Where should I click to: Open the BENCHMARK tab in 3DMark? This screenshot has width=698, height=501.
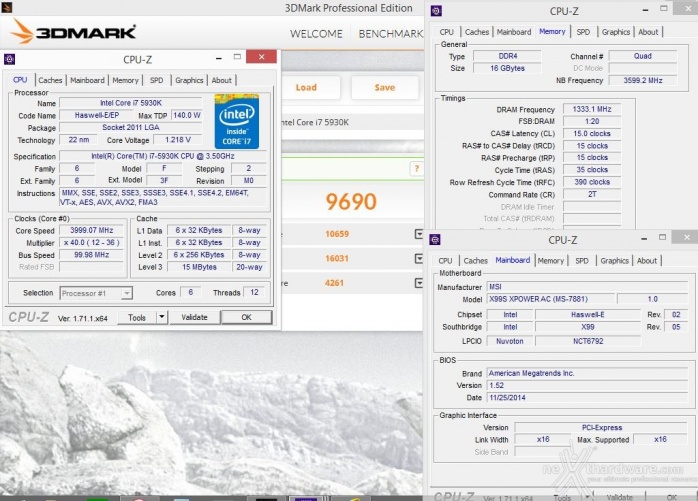tap(390, 34)
